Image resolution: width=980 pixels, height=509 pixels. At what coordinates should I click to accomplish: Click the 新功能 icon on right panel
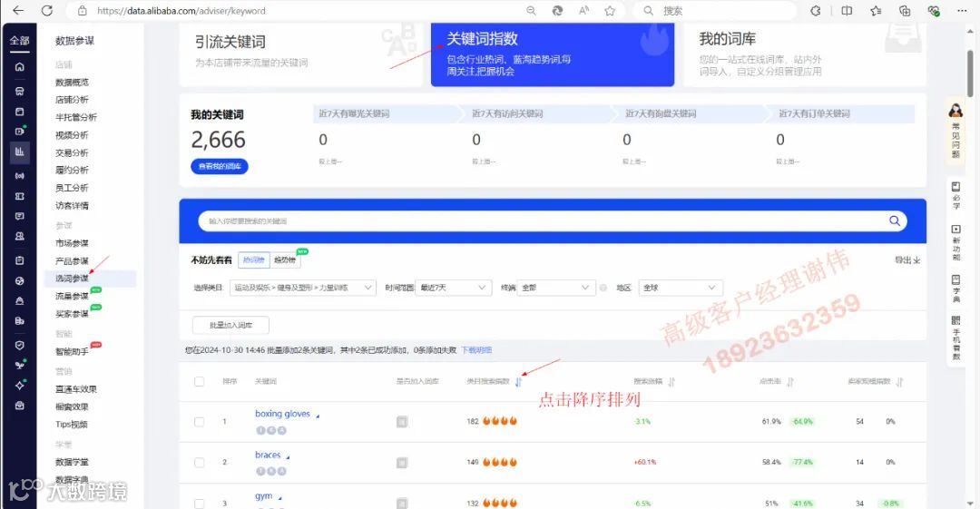coord(955,230)
